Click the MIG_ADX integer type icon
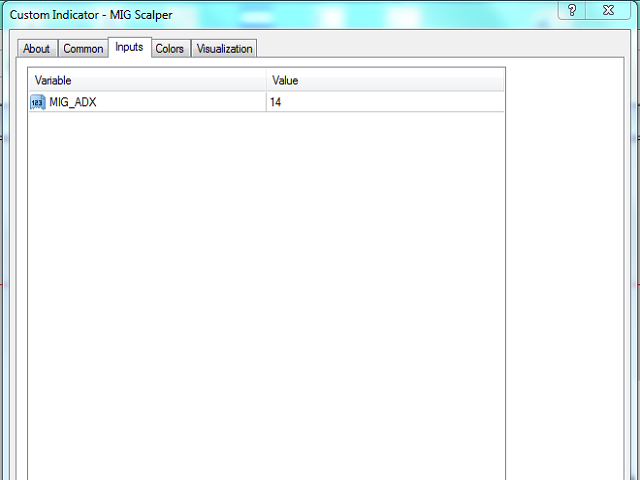640x480 pixels. click(x=38, y=102)
